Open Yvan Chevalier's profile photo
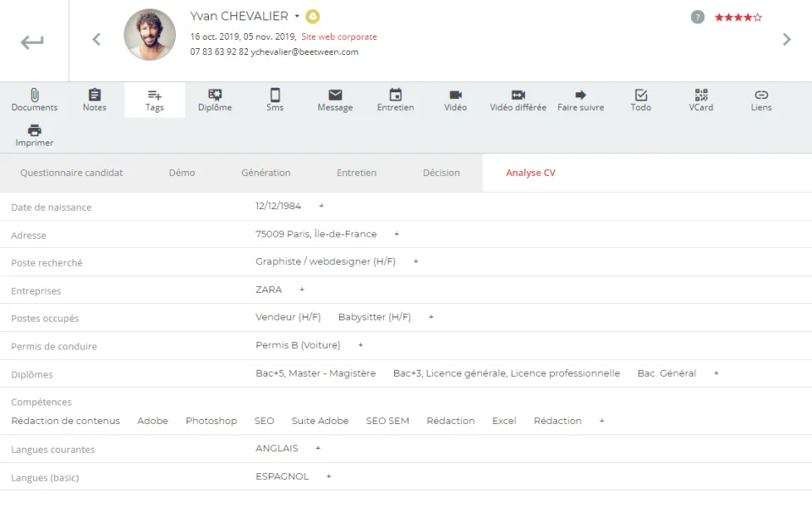 tap(150, 34)
